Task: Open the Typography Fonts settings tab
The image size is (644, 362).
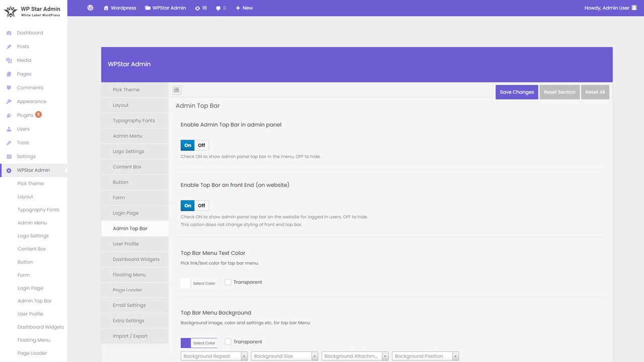Action: [135, 121]
